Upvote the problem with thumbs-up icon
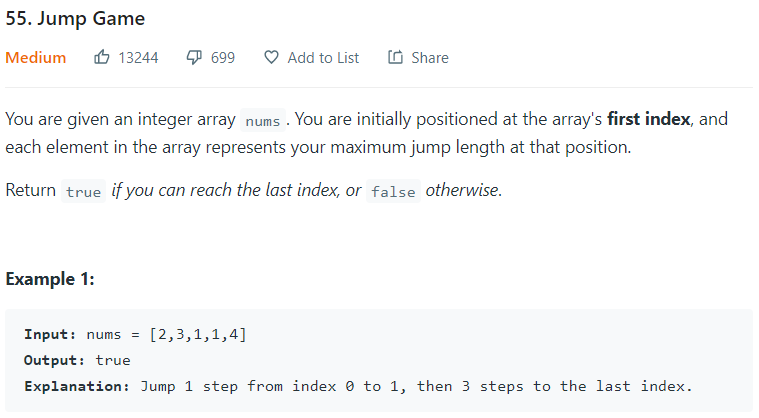 102,57
